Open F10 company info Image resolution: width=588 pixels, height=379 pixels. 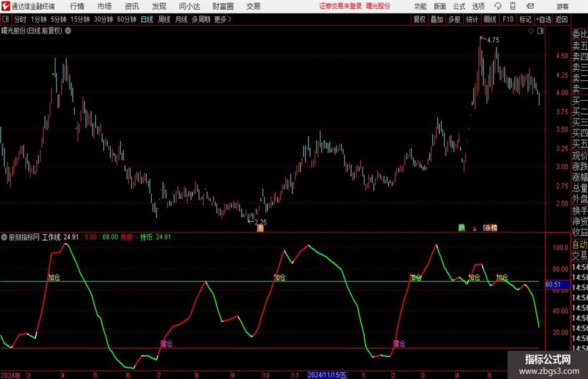click(x=508, y=19)
